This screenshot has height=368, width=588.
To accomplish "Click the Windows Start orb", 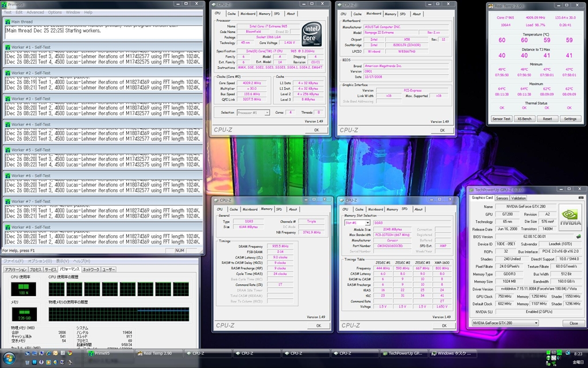I will 8,358.
